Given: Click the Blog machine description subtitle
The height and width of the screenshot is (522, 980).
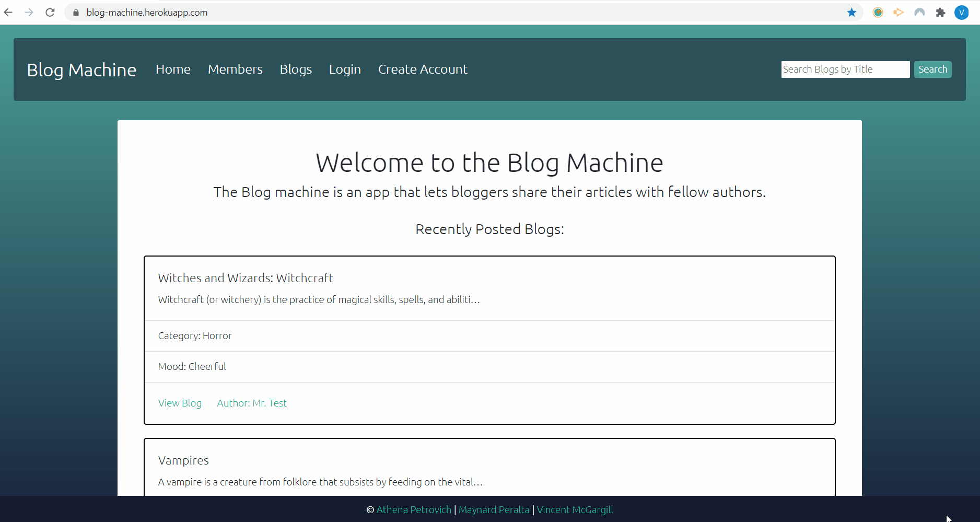Looking at the screenshot, I should coord(489,192).
